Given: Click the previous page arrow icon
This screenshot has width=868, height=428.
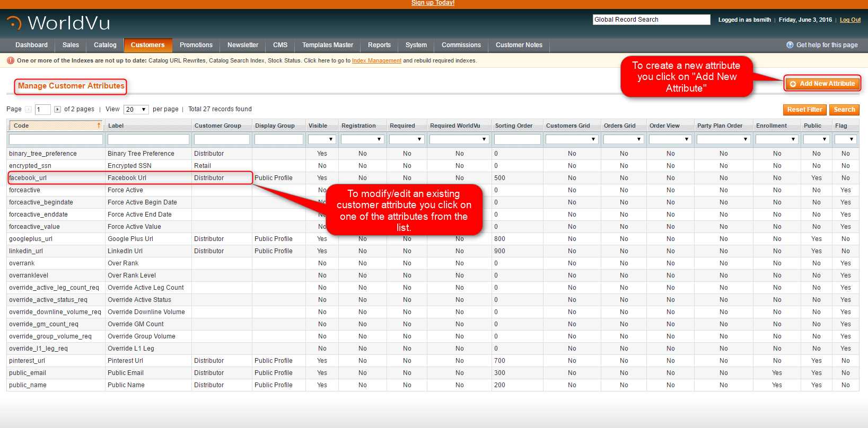Looking at the screenshot, I should [x=29, y=110].
